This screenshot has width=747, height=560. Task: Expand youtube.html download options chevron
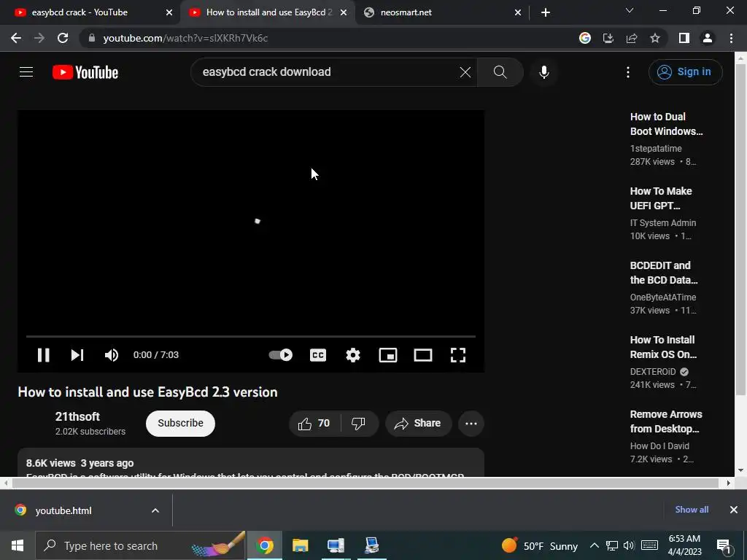[155, 510]
